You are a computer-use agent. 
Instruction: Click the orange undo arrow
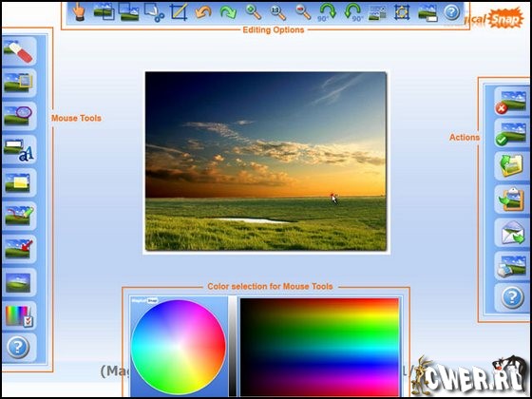click(x=203, y=12)
